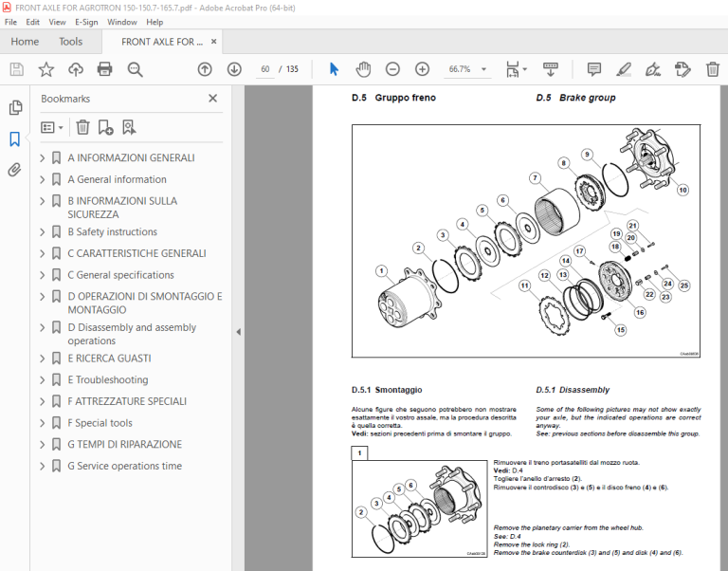
Task: Open the File menu
Action: (x=10, y=22)
